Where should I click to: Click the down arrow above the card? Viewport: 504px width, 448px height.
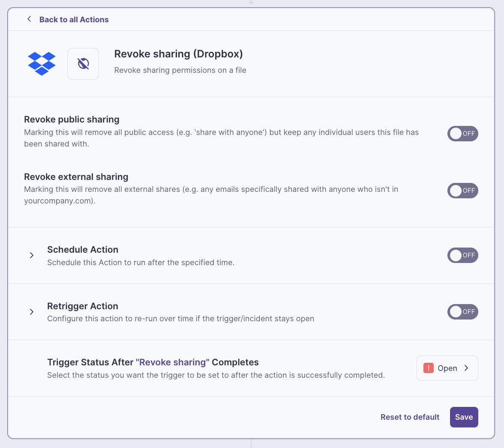251,2
